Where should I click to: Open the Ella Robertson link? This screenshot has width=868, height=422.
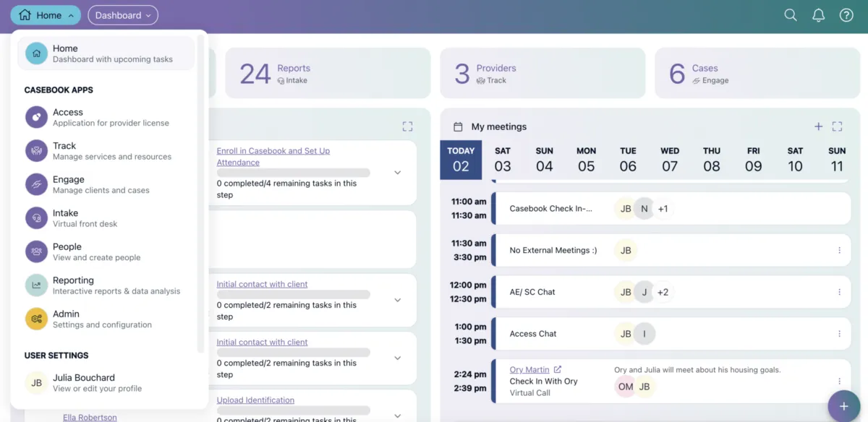tap(90, 417)
